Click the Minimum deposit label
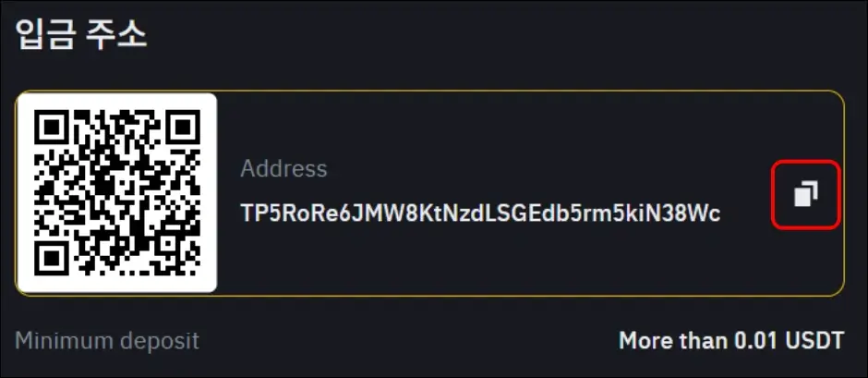 pyautogui.click(x=107, y=340)
